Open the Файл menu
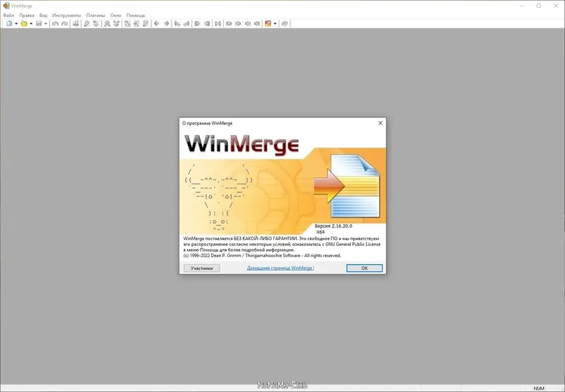 8,16
